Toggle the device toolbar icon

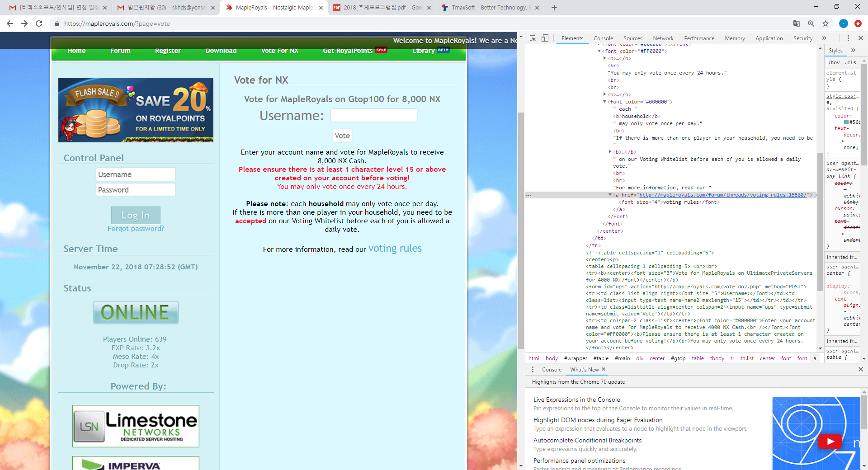545,38
